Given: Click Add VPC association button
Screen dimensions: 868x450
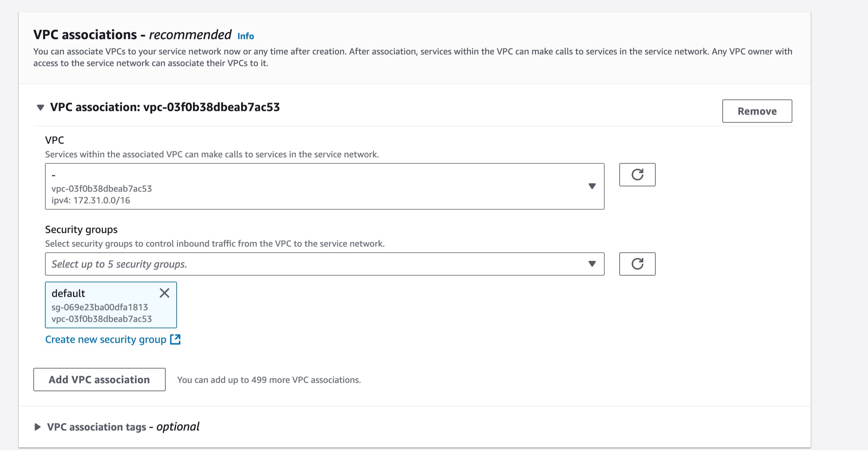Looking at the screenshot, I should [99, 380].
